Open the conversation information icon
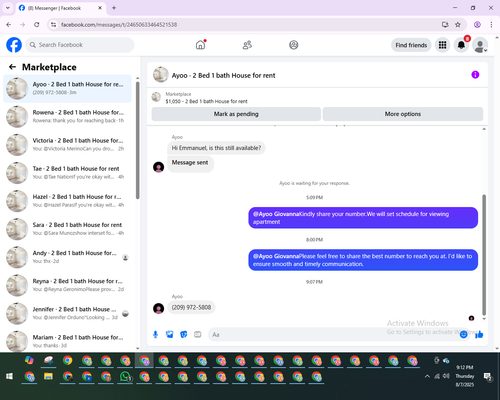The height and width of the screenshot is (400, 500). point(475,75)
